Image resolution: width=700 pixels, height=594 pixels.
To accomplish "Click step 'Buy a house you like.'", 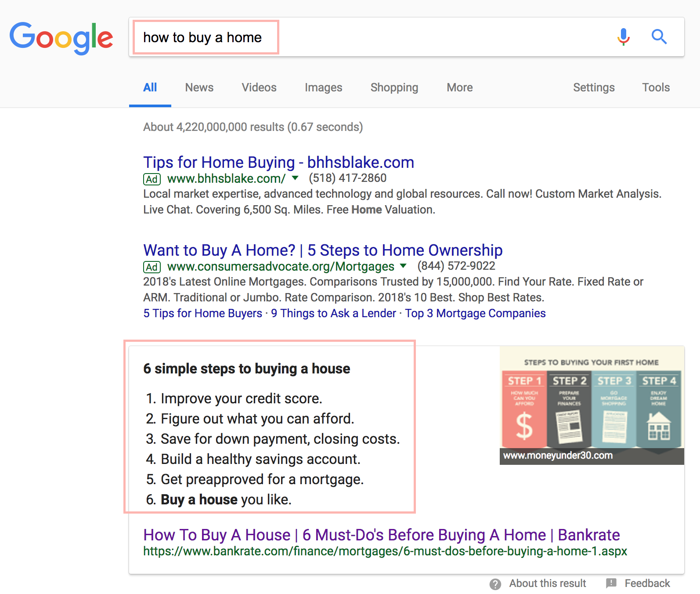I will (x=226, y=500).
